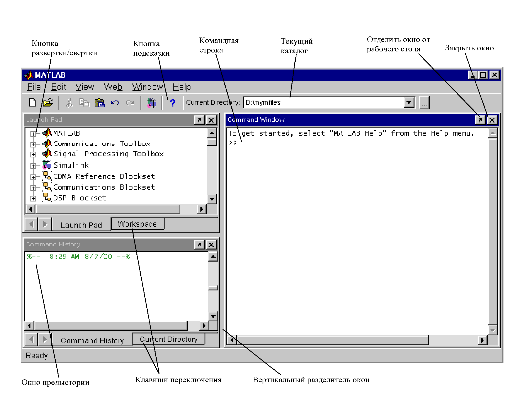
Task: Click Command History scrollbar down arrow
Action: pos(213,316)
